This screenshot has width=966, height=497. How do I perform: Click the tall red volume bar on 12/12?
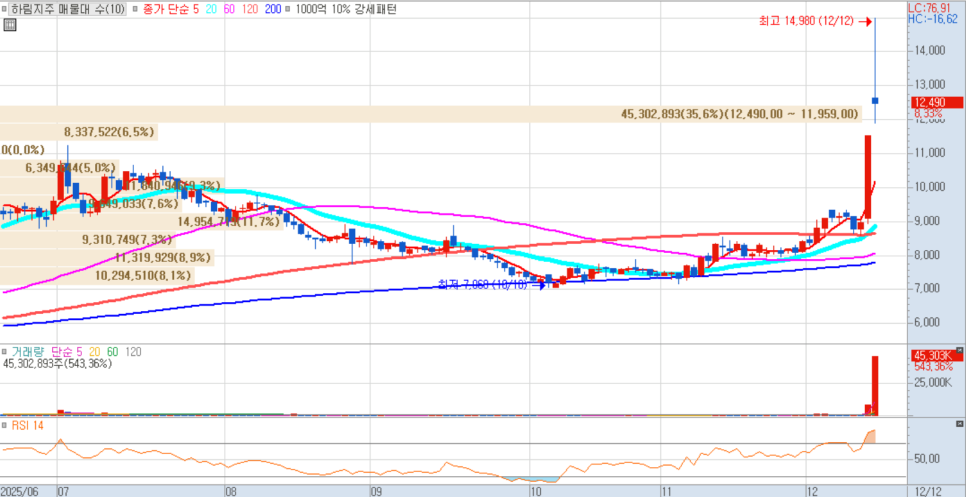click(x=874, y=386)
